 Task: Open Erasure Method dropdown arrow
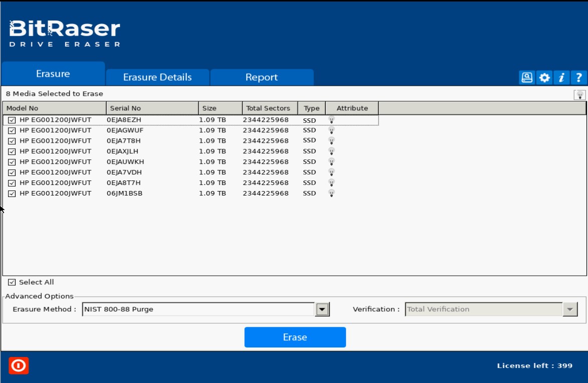tap(322, 309)
